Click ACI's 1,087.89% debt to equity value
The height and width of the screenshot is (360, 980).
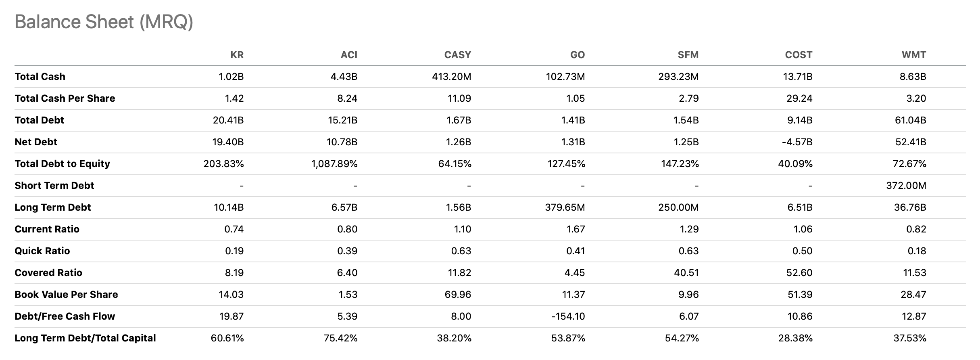(334, 164)
